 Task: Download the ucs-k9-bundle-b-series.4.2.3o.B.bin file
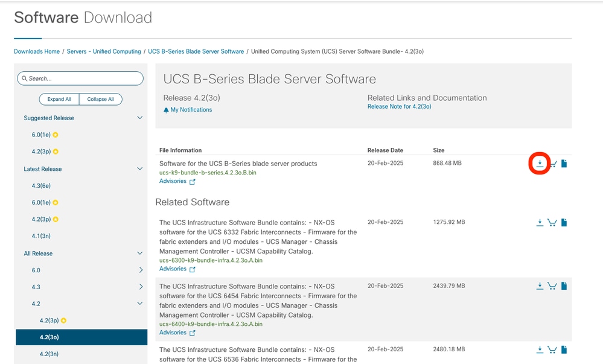point(540,164)
